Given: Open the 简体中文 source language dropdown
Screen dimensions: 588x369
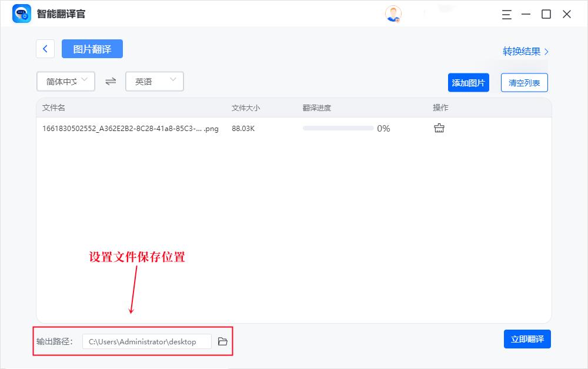Looking at the screenshot, I should [65, 81].
